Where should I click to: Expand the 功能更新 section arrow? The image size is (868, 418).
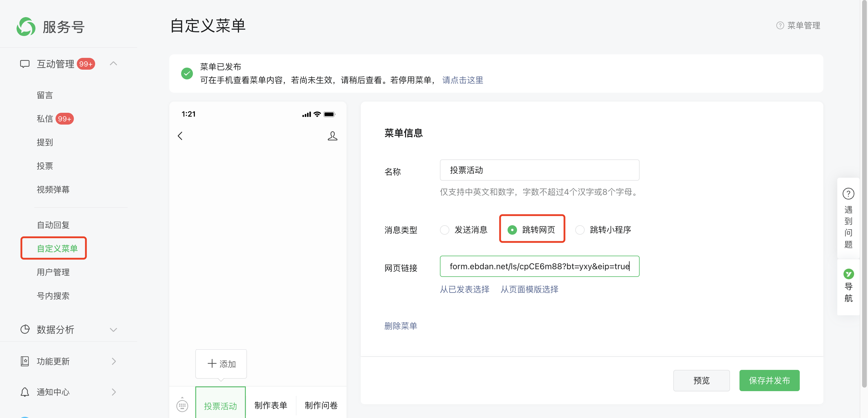(x=113, y=361)
